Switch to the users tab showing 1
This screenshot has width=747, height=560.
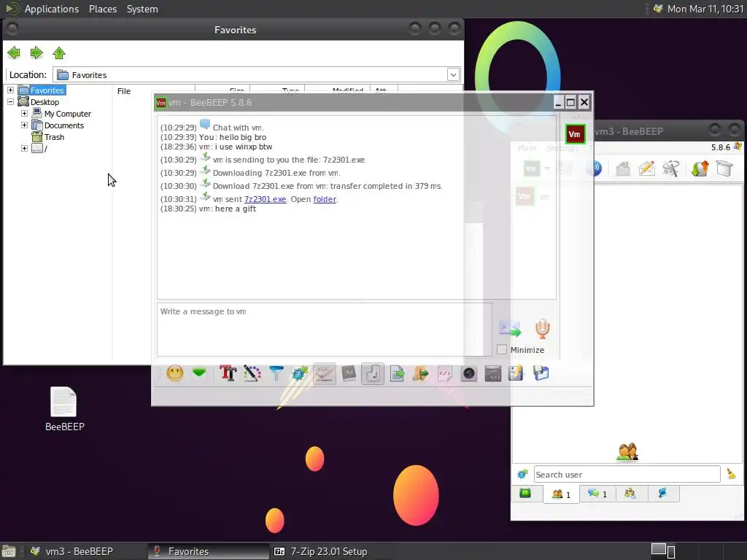coord(561,494)
